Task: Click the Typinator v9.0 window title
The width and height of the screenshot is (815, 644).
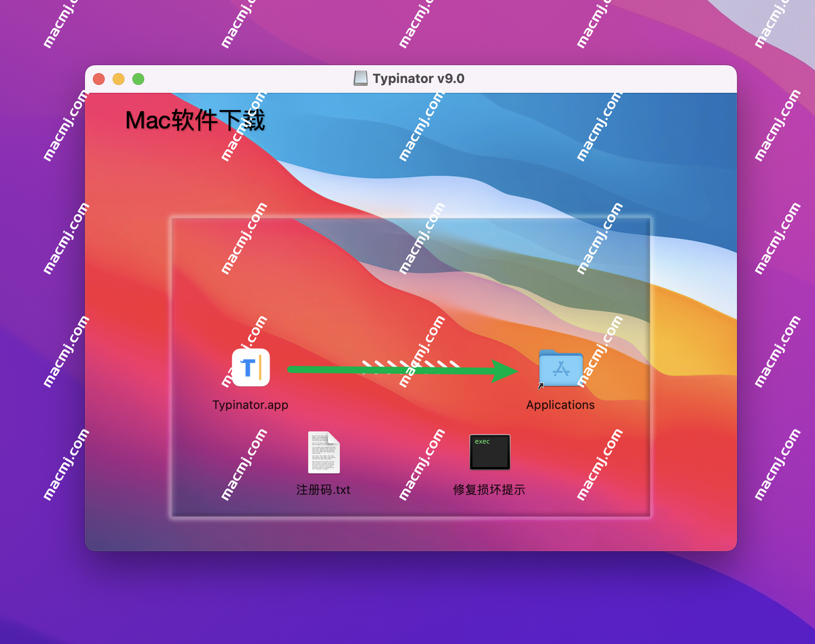Action: pos(418,79)
